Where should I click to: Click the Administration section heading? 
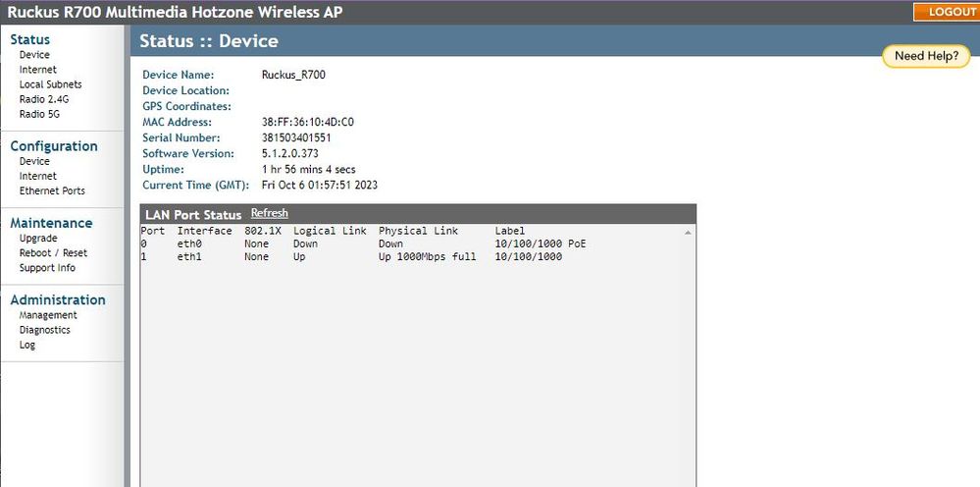click(x=58, y=299)
